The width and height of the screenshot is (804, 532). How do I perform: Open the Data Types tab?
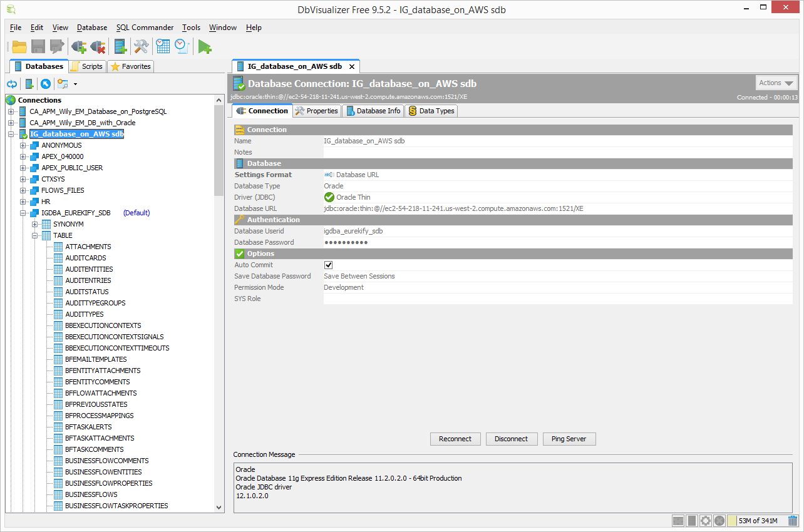[431, 111]
